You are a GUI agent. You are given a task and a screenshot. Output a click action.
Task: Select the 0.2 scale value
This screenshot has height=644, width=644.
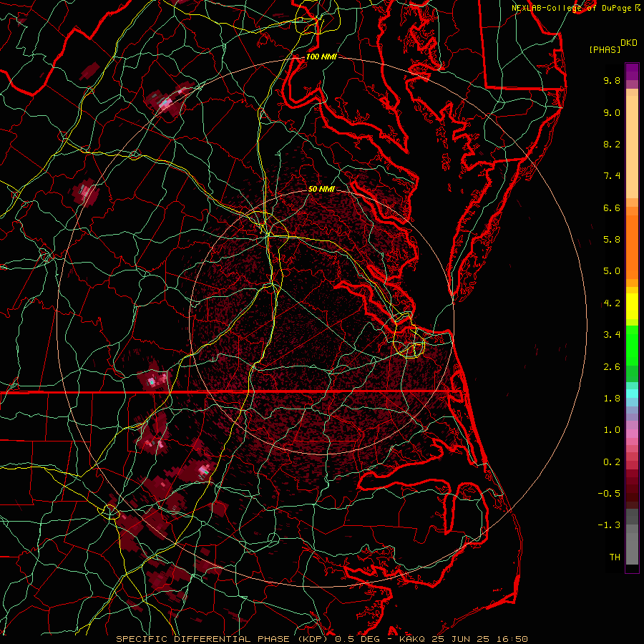pos(612,462)
